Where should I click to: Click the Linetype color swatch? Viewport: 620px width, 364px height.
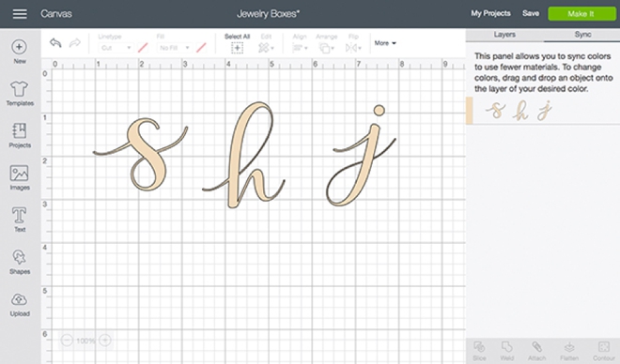click(x=143, y=48)
